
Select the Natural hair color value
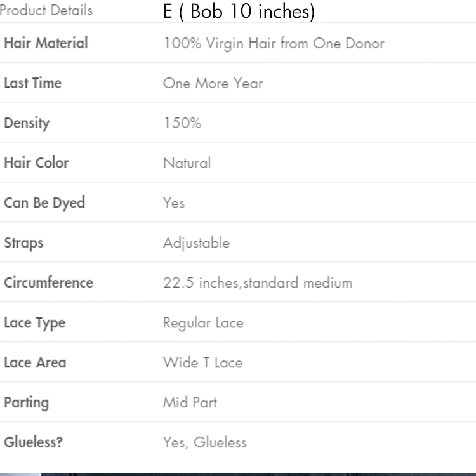coord(187,163)
